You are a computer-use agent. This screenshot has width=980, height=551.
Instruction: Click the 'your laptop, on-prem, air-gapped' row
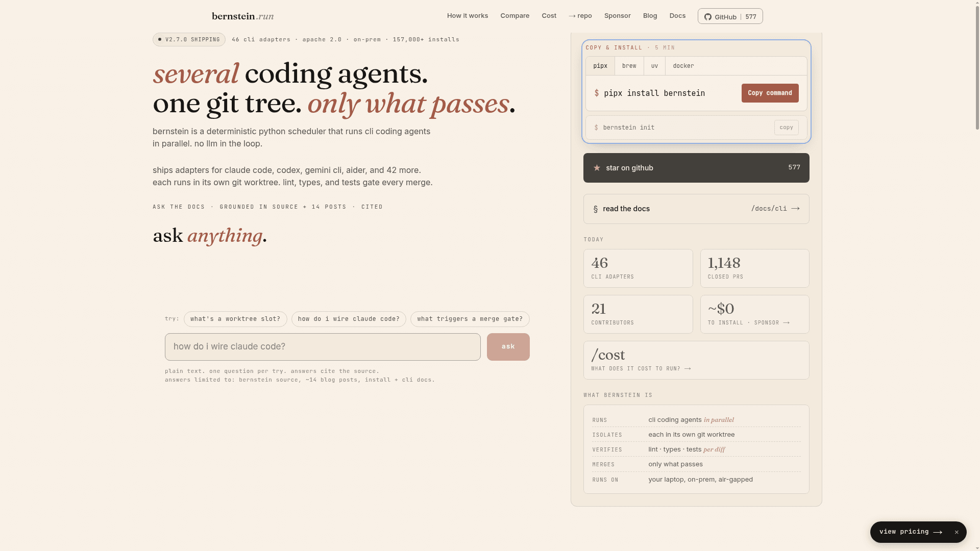[696, 480]
